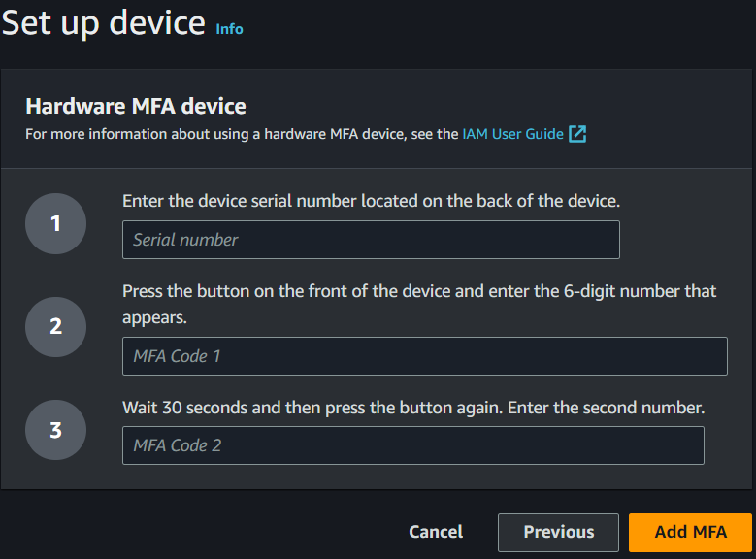
Task: Click the step 2 number circle
Action: tap(55, 327)
